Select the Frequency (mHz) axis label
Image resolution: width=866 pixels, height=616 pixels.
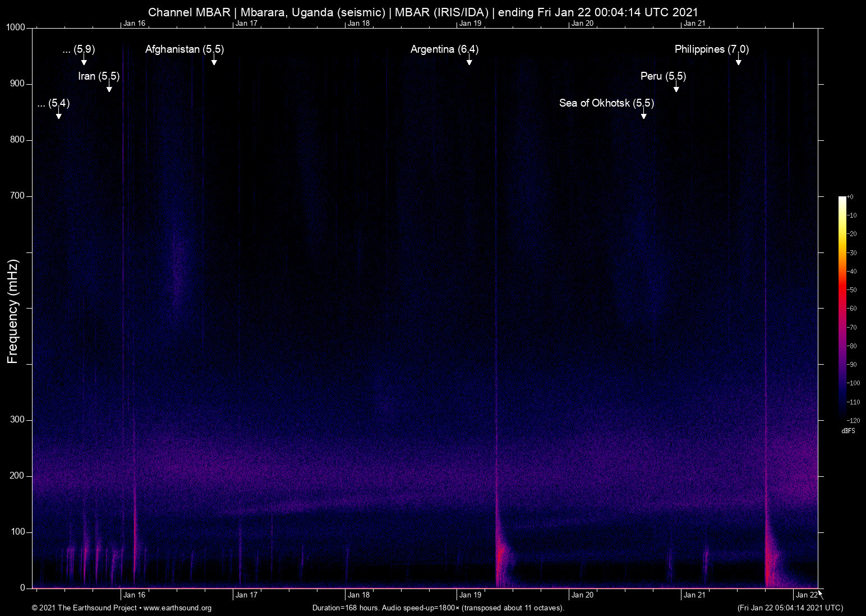click(x=12, y=308)
